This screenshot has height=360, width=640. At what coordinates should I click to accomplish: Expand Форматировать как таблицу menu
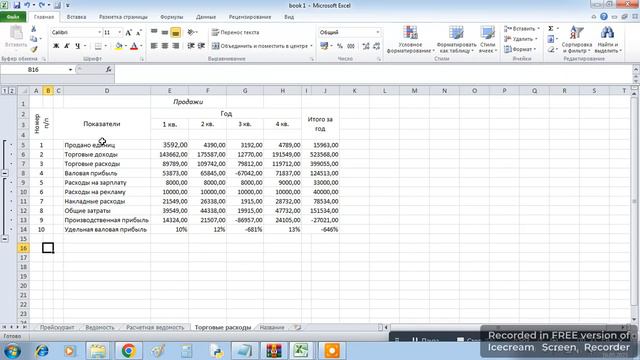click(456, 39)
